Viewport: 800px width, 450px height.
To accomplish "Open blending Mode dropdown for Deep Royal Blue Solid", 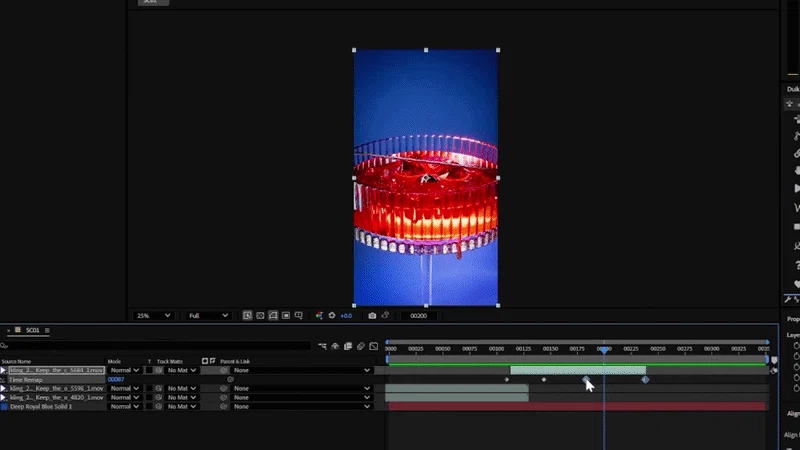I will tap(124, 407).
